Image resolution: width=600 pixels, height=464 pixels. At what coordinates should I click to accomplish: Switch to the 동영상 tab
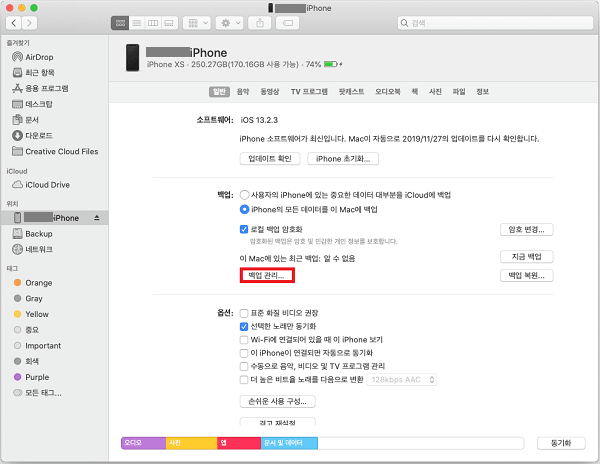[x=270, y=92]
